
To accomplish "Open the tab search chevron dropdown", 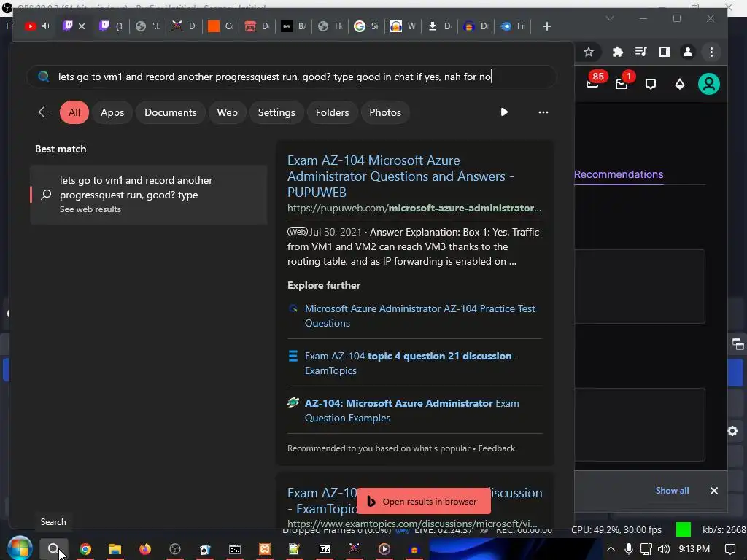I will pos(609,18).
